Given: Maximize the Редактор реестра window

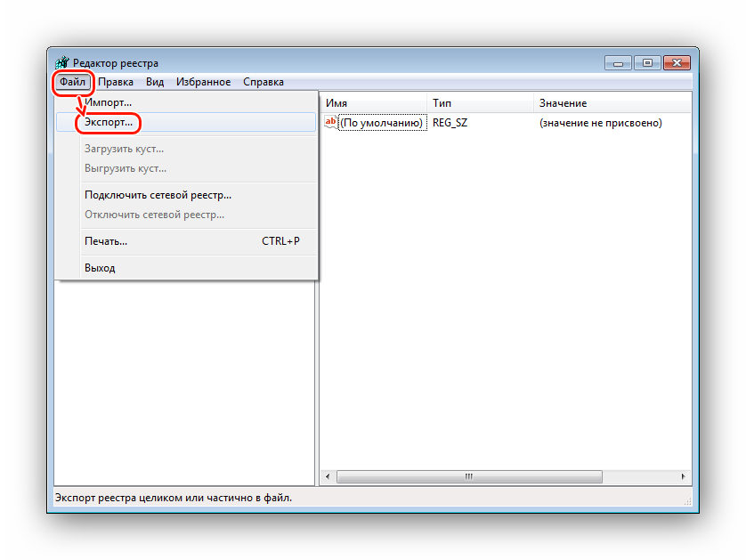Looking at the screenshot, I should (646, 62).
